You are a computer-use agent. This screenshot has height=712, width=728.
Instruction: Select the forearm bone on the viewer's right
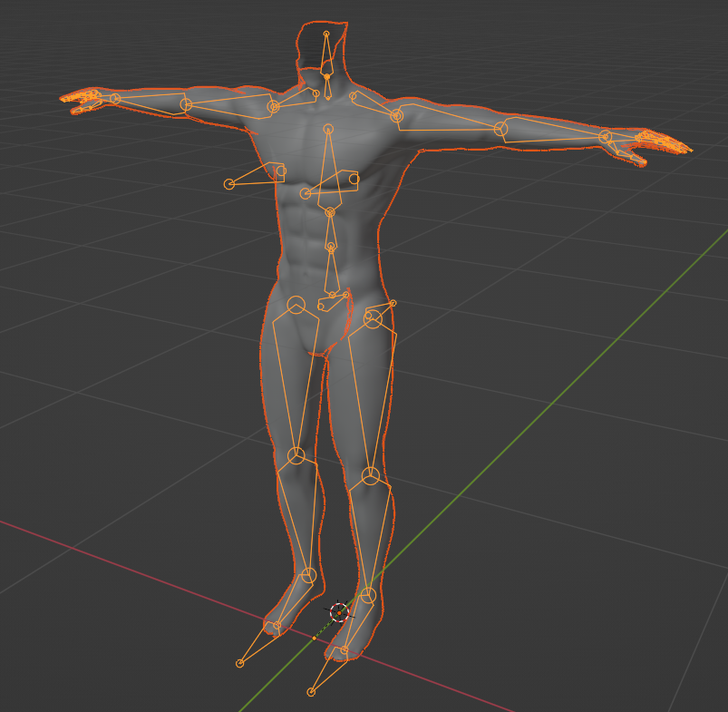(x=552, y=132)
